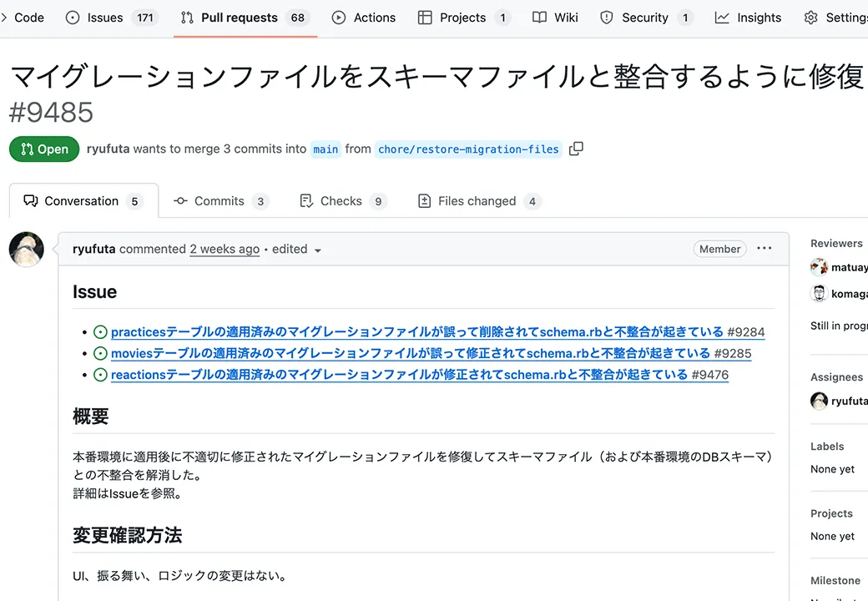Click the Commits tab icon

pos(180,201)
